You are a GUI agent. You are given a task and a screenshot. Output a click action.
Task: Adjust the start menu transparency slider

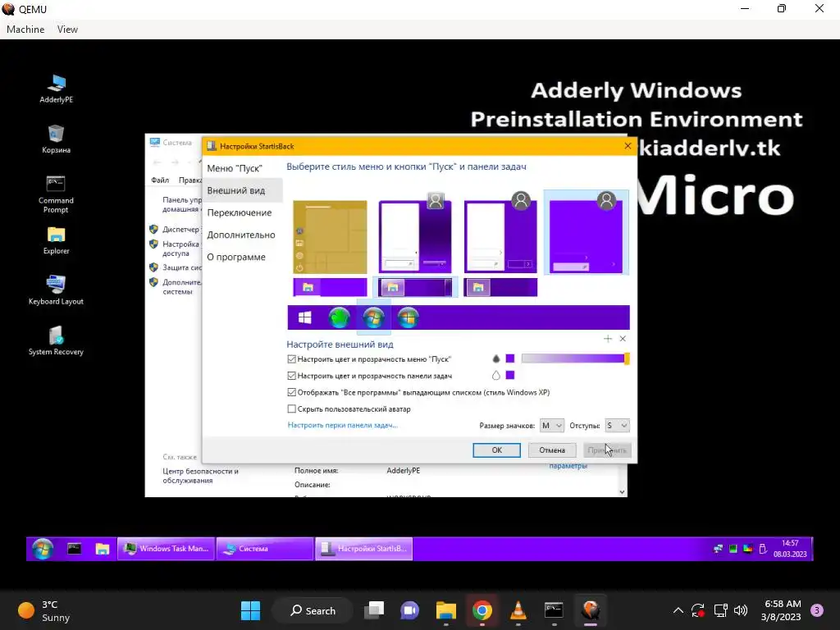575,359
